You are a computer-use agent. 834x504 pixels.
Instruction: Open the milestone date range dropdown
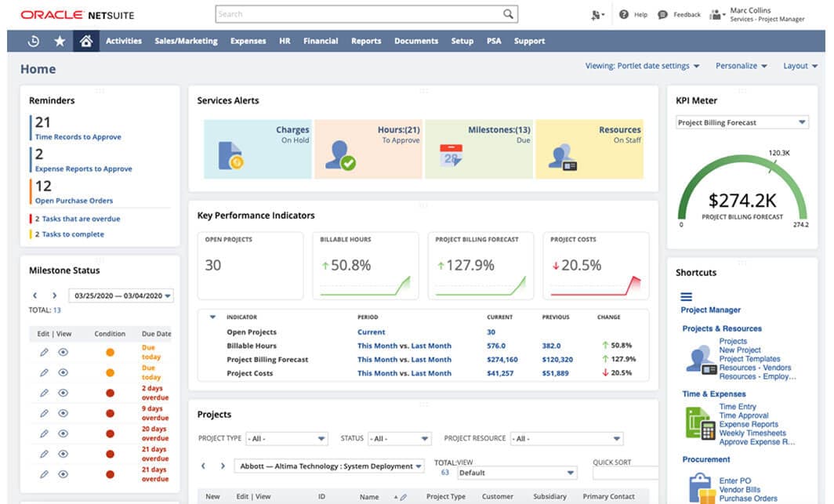tap(121, 296)
